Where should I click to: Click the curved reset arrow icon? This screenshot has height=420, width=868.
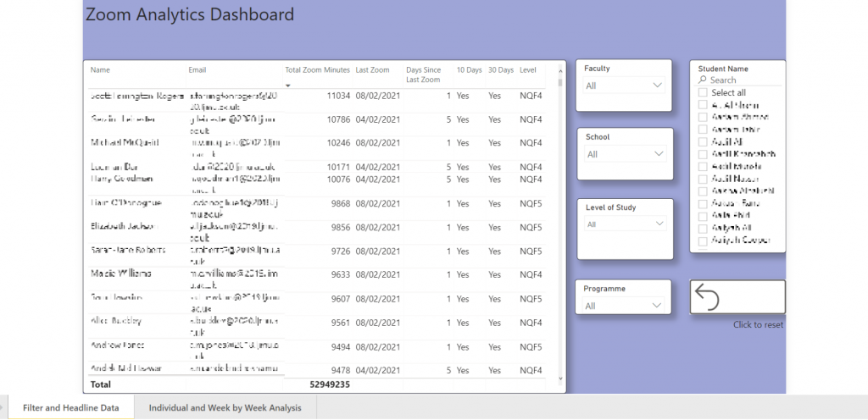coord(707,296)
